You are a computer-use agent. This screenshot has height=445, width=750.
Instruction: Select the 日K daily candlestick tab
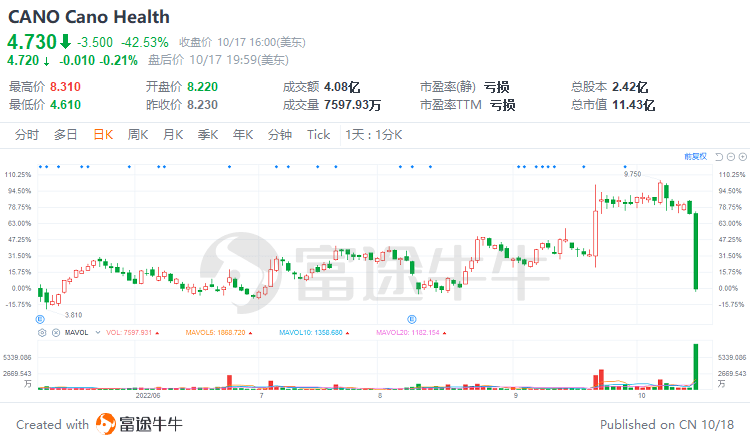pos(103,135)
